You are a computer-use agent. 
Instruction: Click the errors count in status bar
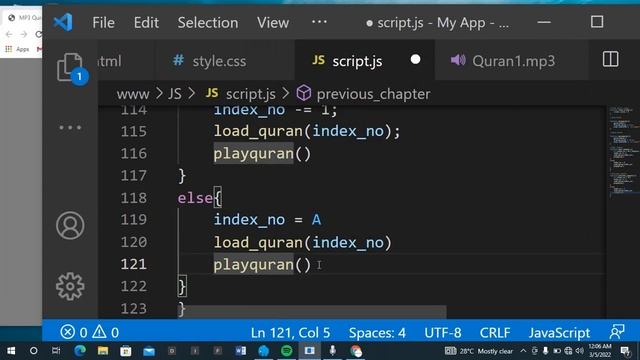point(74,332)
